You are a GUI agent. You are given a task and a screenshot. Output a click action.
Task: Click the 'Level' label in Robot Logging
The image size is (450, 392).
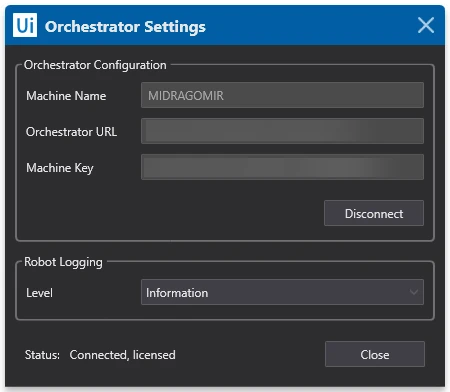(39, 293)
